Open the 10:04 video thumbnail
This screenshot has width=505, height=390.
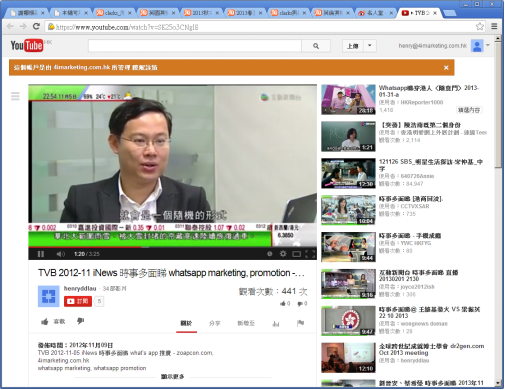point(348,210)
